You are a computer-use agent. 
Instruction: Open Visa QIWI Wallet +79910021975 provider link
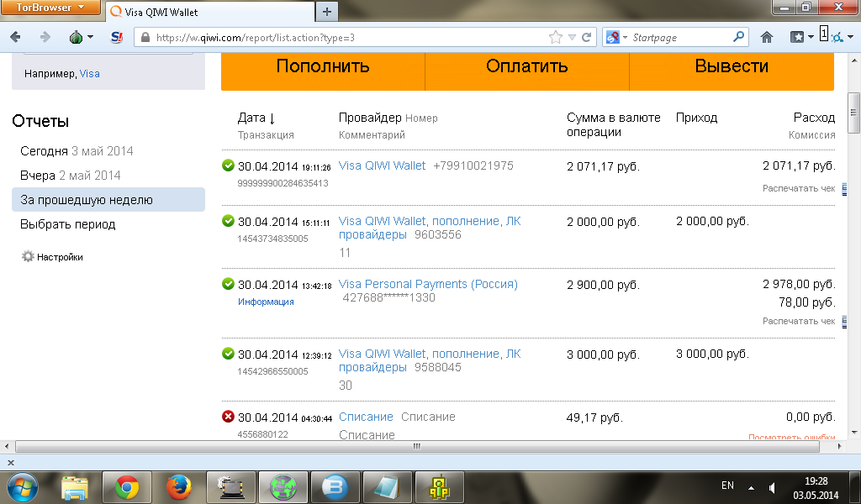click(383, 165)
